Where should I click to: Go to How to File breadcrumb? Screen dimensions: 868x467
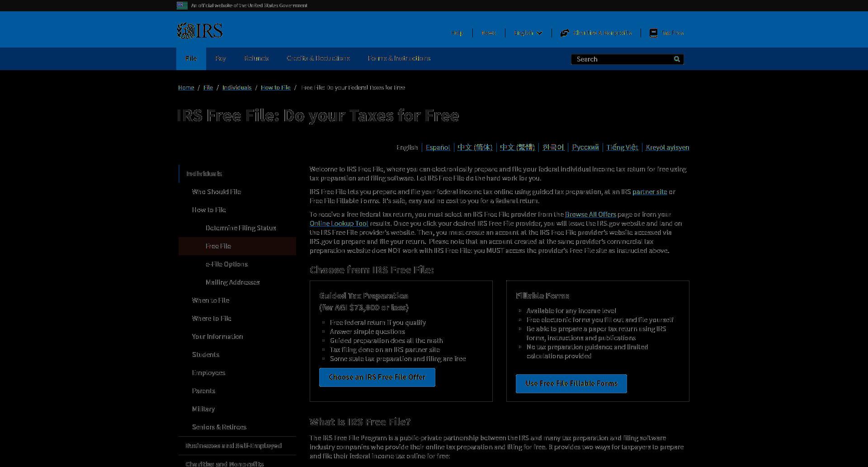[x=276, y=88]
